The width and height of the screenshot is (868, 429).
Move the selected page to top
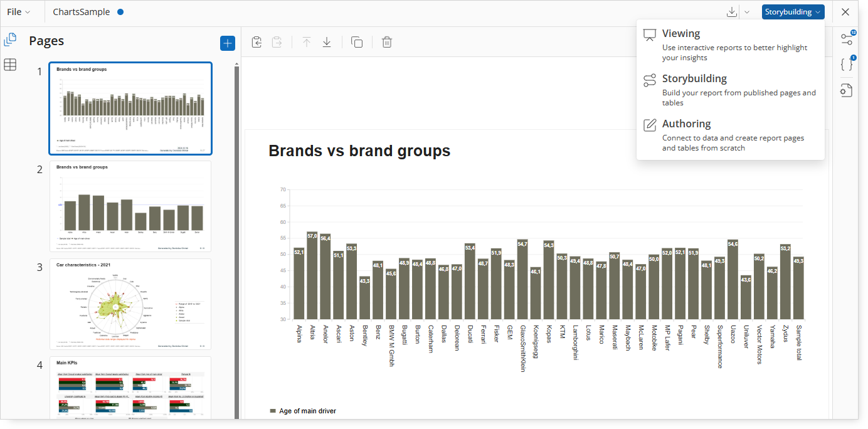click(307, 42)
